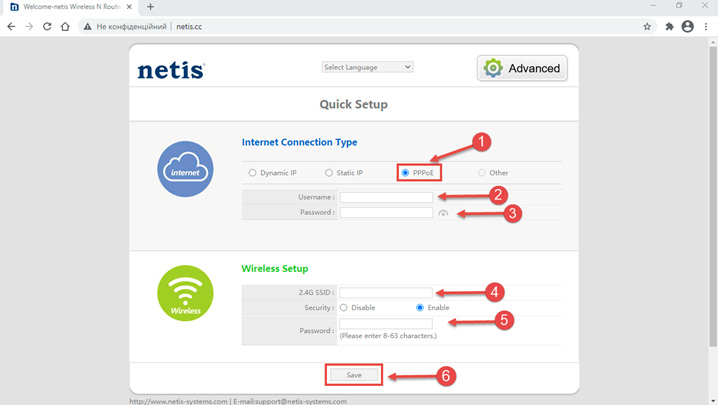Click the blue Internet cloud icon
The height and width of the screenshot is (405, 718).
pos(185,169)
